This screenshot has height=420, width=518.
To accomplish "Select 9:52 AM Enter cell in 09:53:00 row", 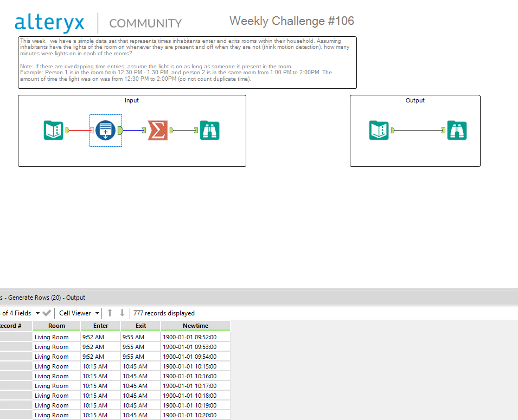I will coord(100,347).
